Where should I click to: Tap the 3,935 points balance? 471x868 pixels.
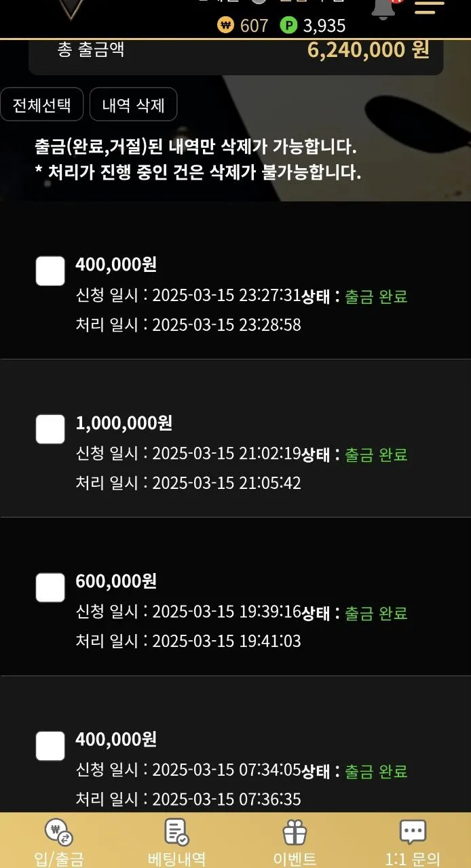coord(324,26)
